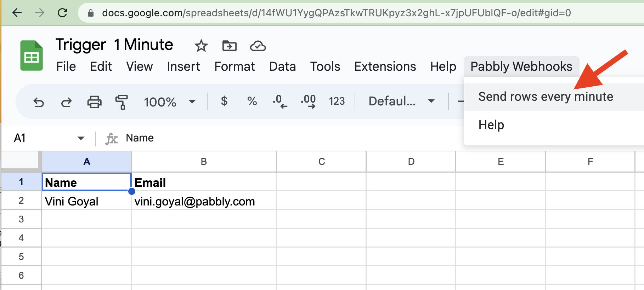Click the vini.goyal@pabbly.com cell
The image size is (644, 290).
tap(204, 201)
